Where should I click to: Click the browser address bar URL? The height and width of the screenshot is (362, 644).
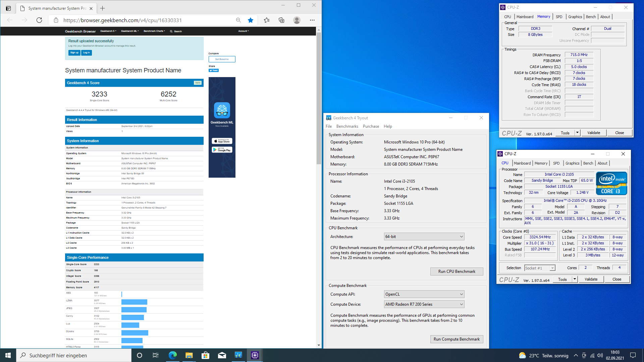tap(122, 20)
